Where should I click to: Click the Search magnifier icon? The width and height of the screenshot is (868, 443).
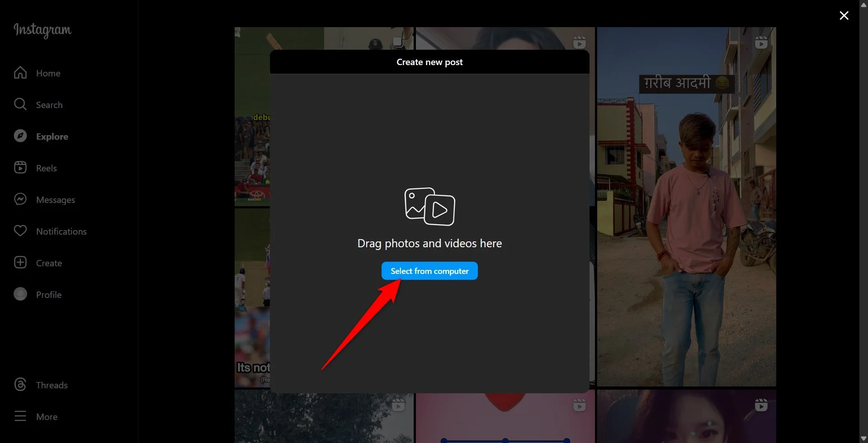pos(20,104)
